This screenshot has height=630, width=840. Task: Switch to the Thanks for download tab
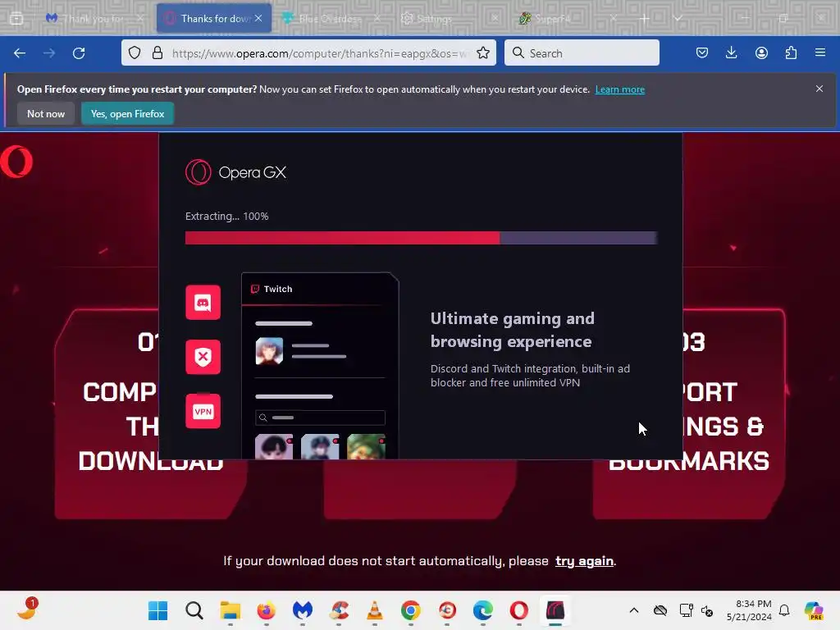(x=214, y=18)
